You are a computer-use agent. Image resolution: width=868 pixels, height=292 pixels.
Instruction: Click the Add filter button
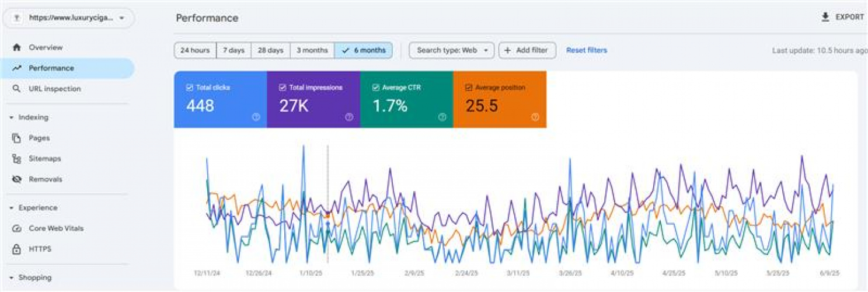tap(527, 50)
